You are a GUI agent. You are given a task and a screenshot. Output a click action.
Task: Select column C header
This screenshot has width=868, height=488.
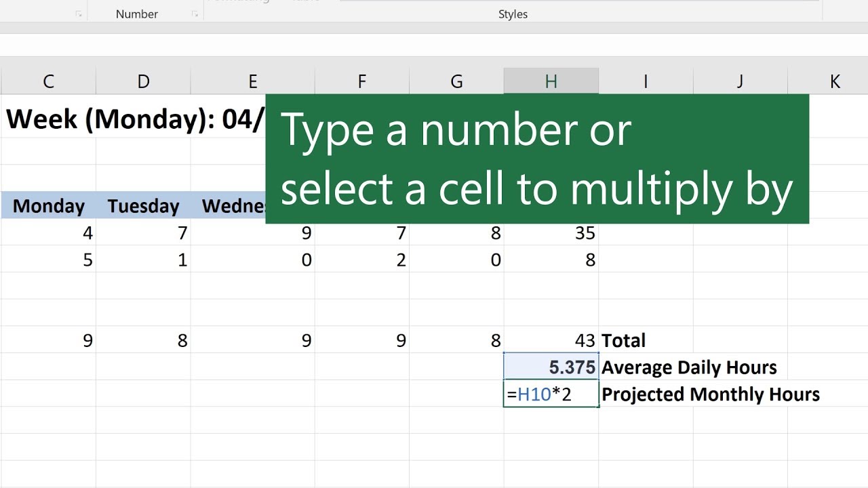pos(48,81)
